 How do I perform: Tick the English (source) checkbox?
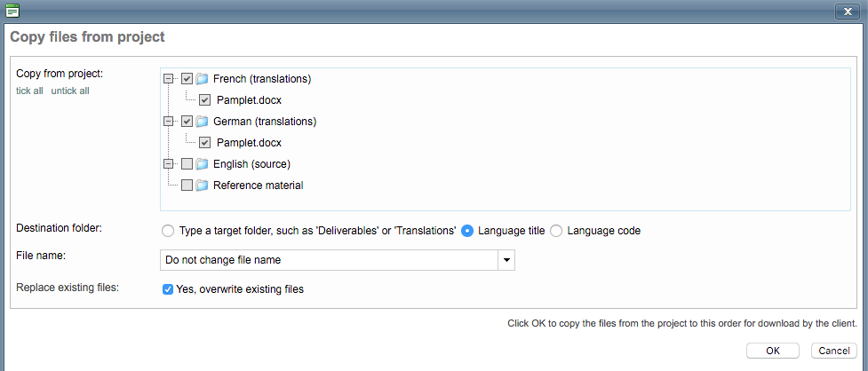187,164
